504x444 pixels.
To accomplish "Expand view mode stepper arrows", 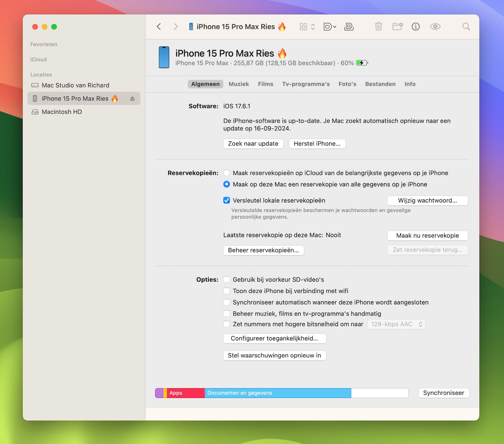I will click(x=313, y=27).
